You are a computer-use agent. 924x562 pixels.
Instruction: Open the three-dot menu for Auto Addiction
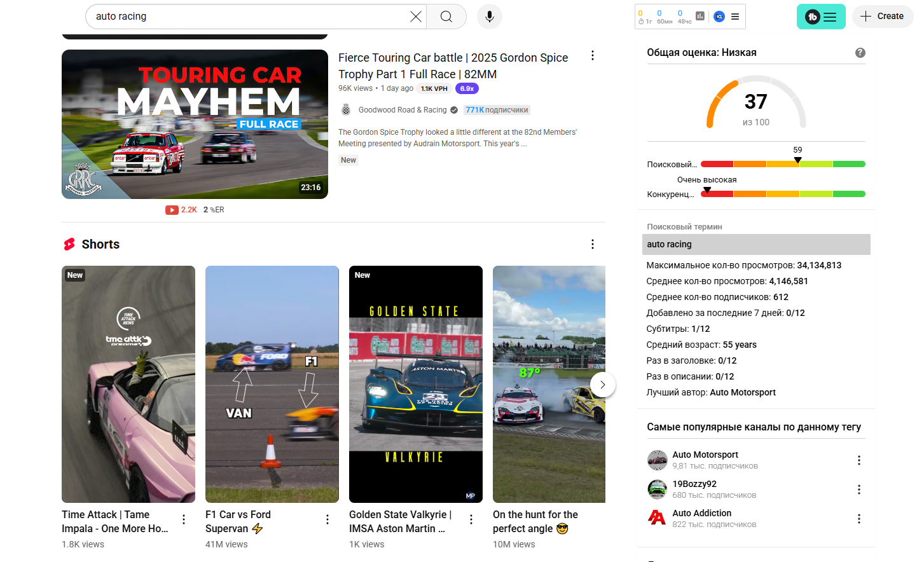click(859, 519)
